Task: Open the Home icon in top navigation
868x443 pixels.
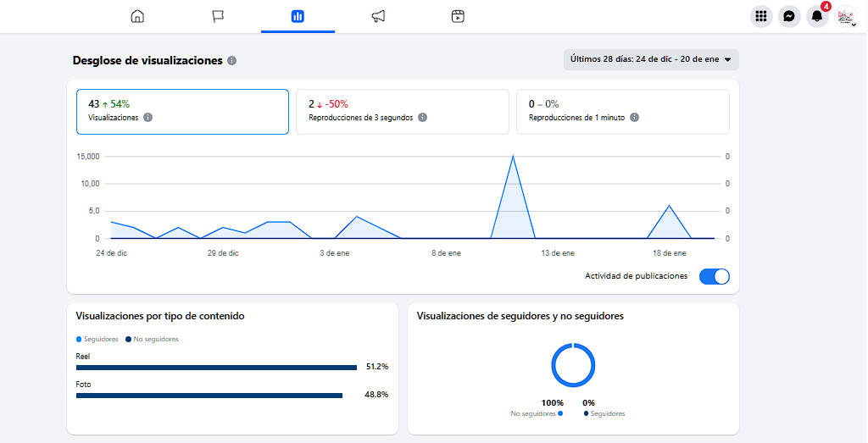Action: click(x=137, y=16)
